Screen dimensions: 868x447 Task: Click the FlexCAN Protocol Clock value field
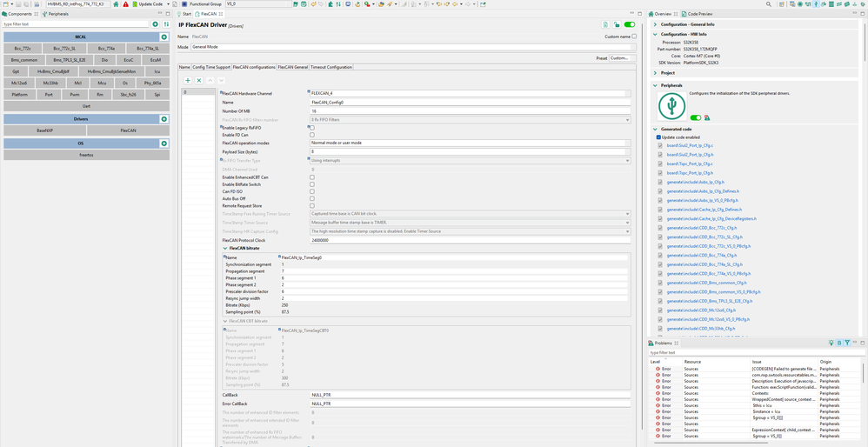471,241
